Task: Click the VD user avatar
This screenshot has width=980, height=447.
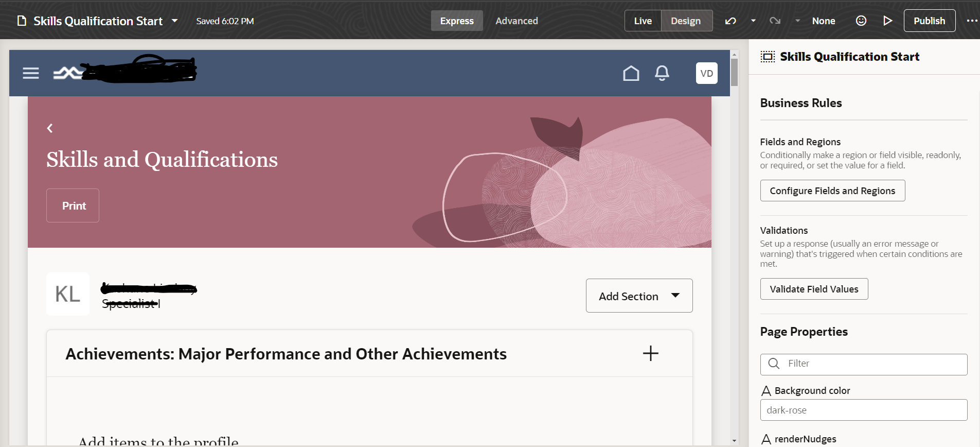Action: (x=707, y=73)
